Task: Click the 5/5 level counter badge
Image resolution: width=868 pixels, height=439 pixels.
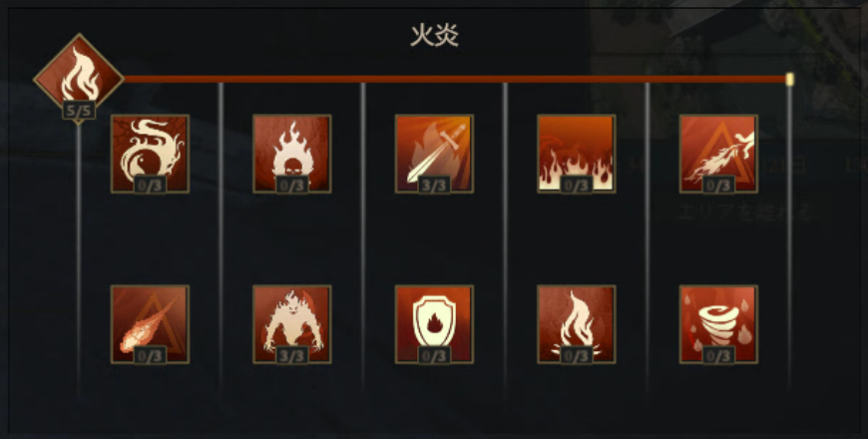Action: point(79,110)
